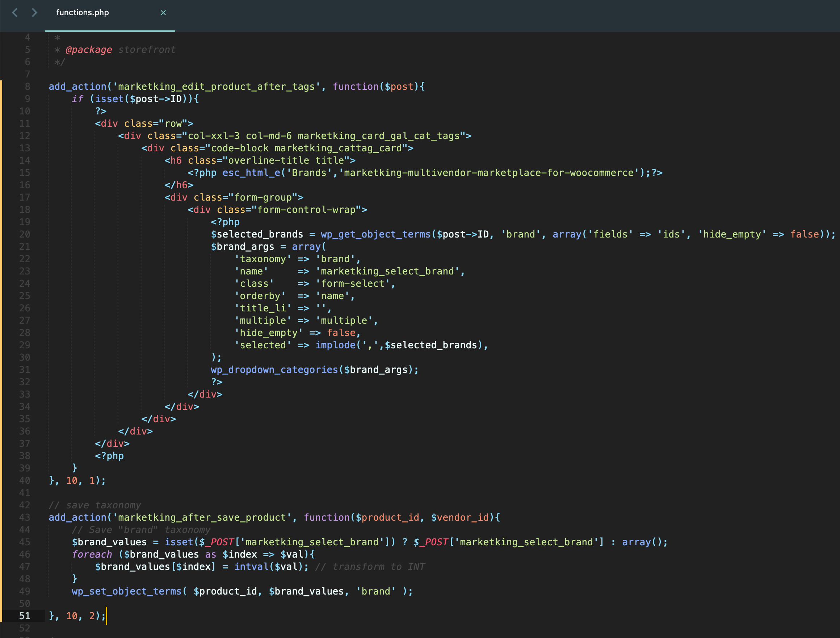Click the 'foreach' keyword

click(92, 554)
